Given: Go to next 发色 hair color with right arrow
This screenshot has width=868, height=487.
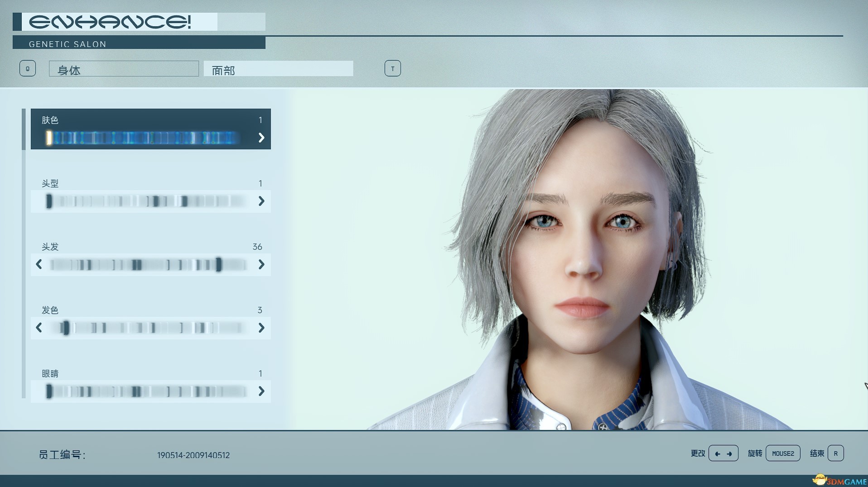Looking at the screenshot, I should click(x=261, y=328).
